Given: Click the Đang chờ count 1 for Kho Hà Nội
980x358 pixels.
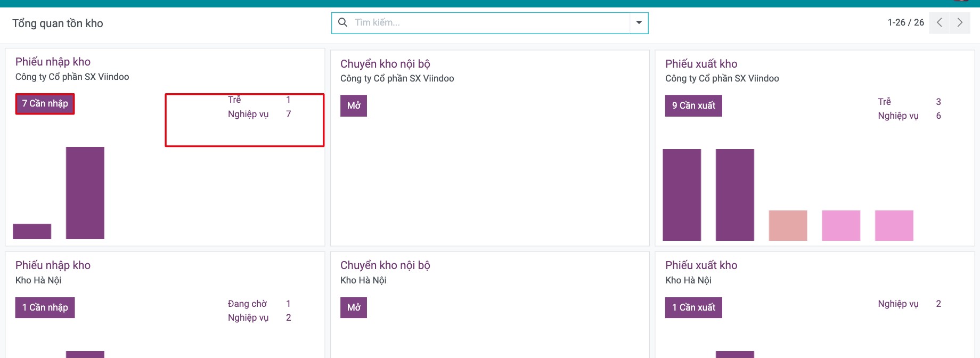Looking at the screenshot, I should coord(288,304).
